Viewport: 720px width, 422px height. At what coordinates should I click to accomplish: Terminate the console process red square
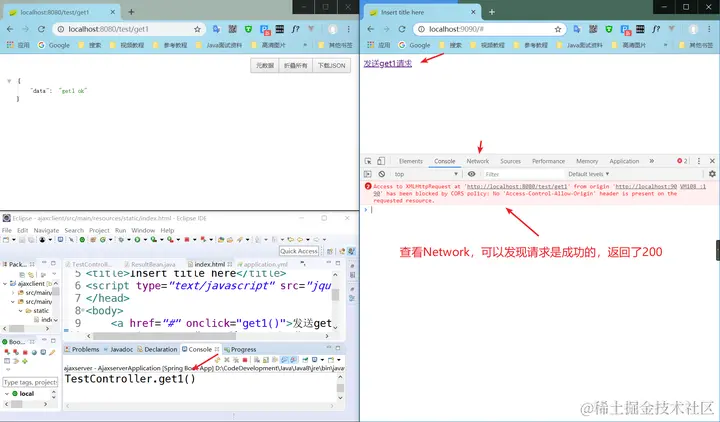[x=245, y=360]
